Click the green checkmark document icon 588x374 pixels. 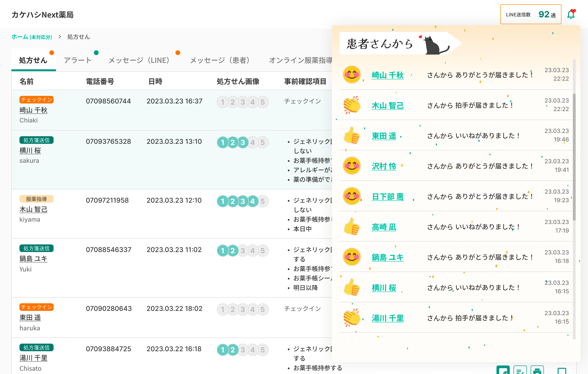tap(503, 371)
